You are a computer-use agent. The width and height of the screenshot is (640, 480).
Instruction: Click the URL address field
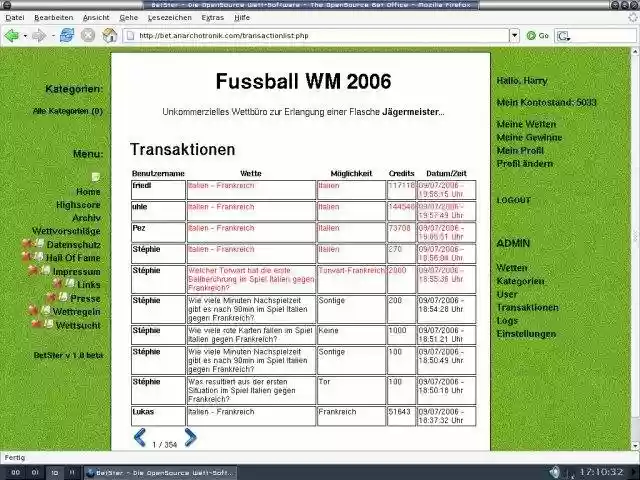pyautogui.click(x=316, y=36)
